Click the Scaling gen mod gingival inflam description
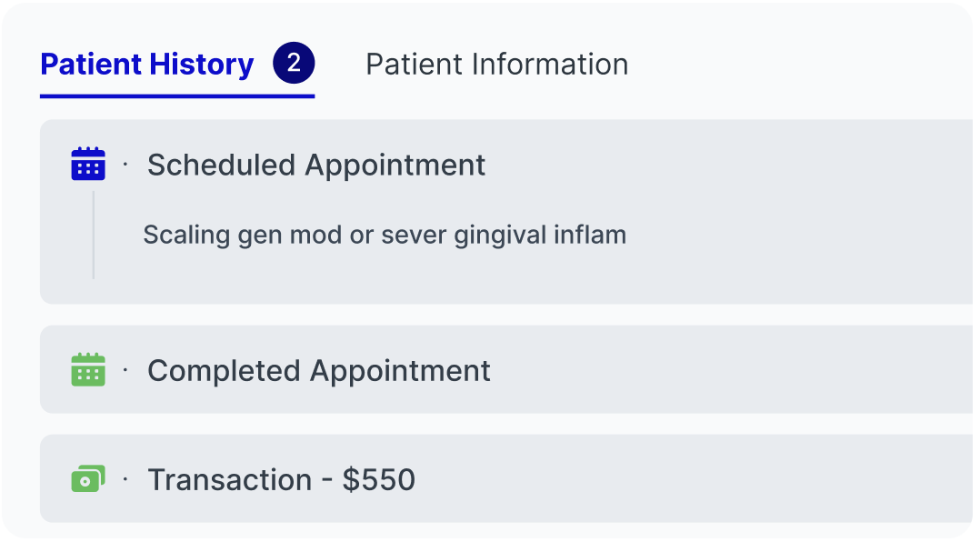This screenshot has width=980, height=542. point(385,235)
